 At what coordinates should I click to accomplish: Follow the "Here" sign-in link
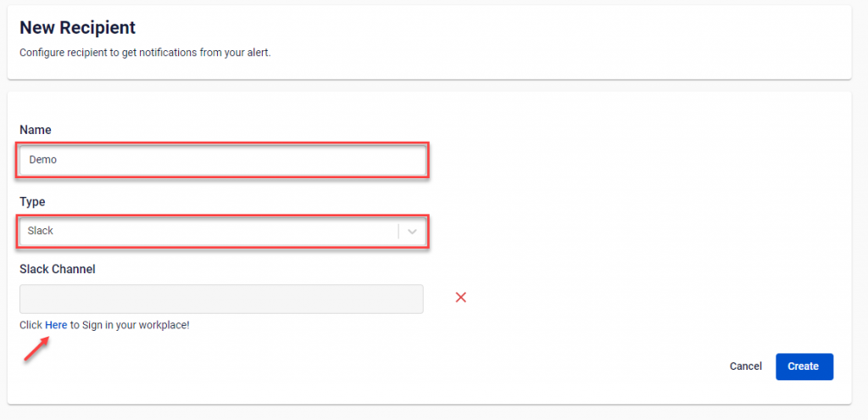click(x=56, y=325)
